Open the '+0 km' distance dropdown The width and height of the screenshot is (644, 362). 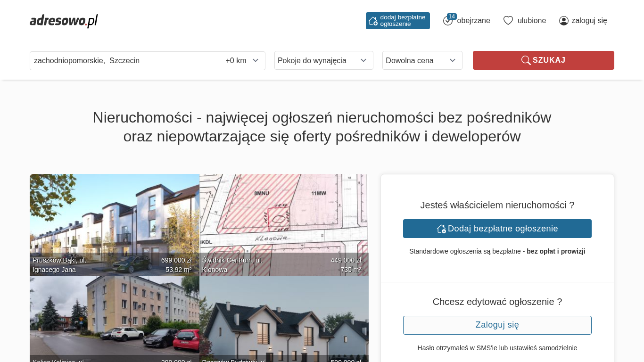coord(242,60)
